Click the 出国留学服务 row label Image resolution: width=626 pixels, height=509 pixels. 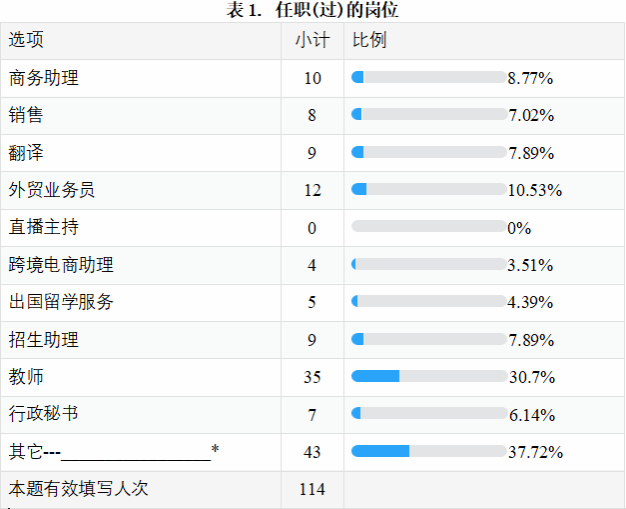point(61,302)
